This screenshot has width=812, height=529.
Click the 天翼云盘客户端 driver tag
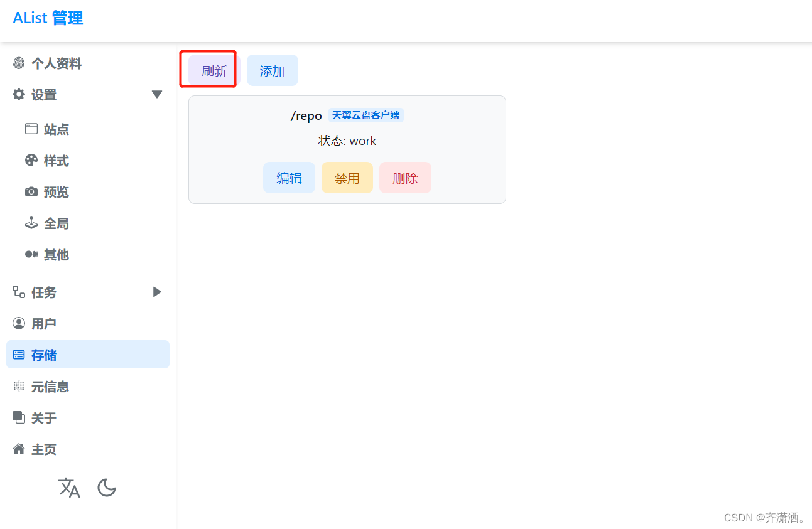[x=366, y=115]
